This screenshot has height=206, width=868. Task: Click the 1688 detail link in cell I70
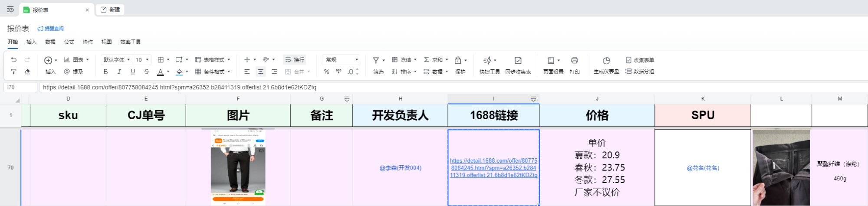click(x=493, y=168)
